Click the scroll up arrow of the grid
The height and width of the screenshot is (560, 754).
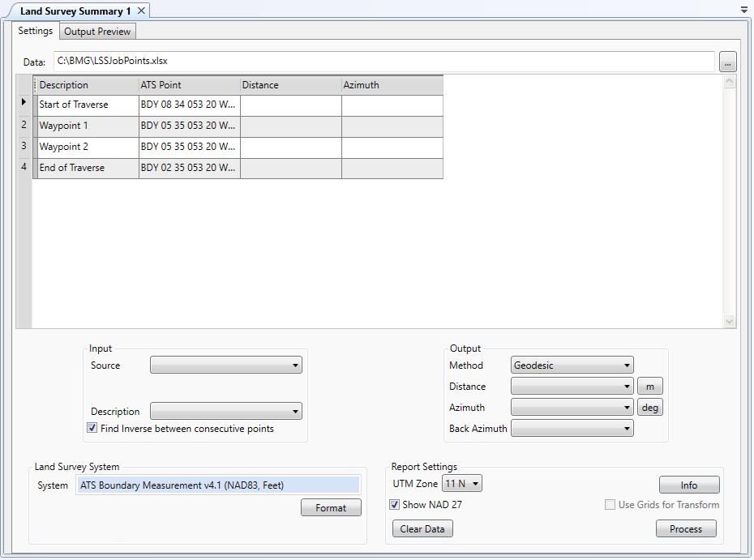[x=729, y=82]
